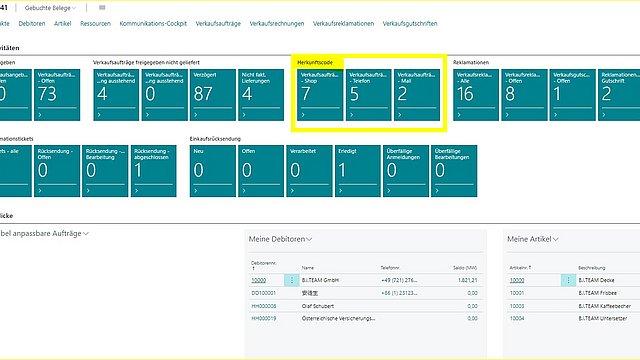
Task: Click the arrow chevron on the Verzögert tile
Action: click(x=196, y=115)
